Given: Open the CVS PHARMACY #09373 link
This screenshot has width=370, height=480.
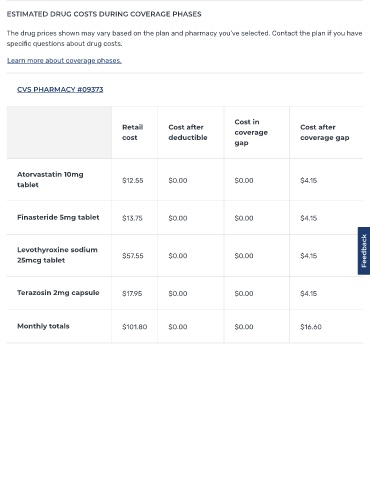Looking at the screenshot, I should coord(60,89).
